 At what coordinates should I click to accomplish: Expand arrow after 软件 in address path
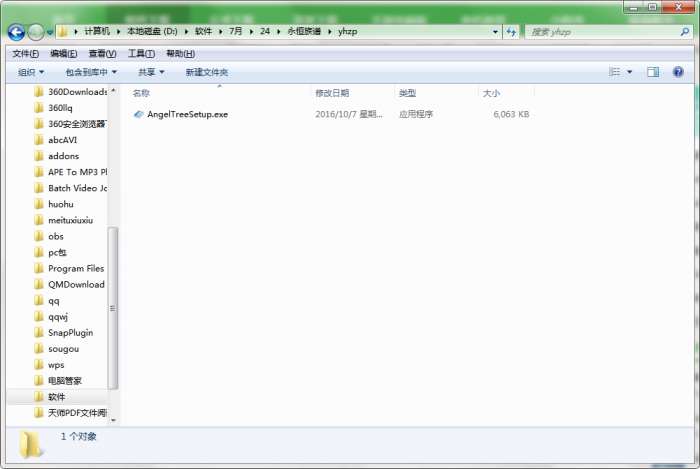point(221,32)
